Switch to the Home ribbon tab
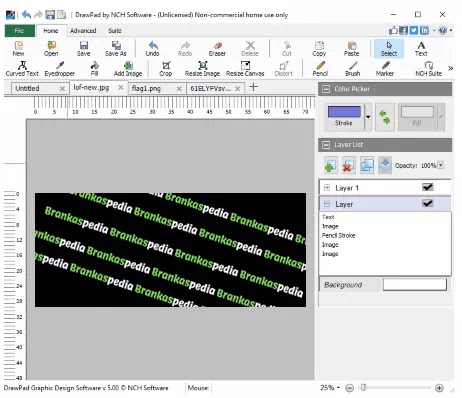Screen dimensions: 462x398 click(x=51, y=31)
